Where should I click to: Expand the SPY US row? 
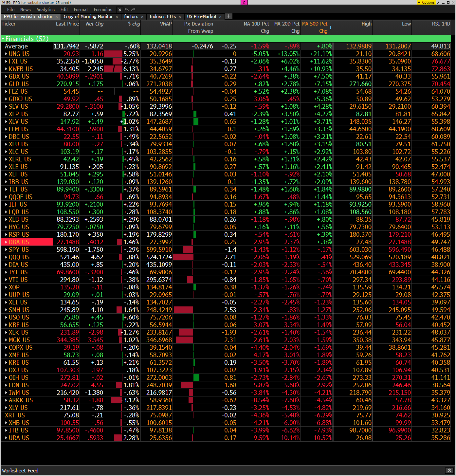coord(6,249)
